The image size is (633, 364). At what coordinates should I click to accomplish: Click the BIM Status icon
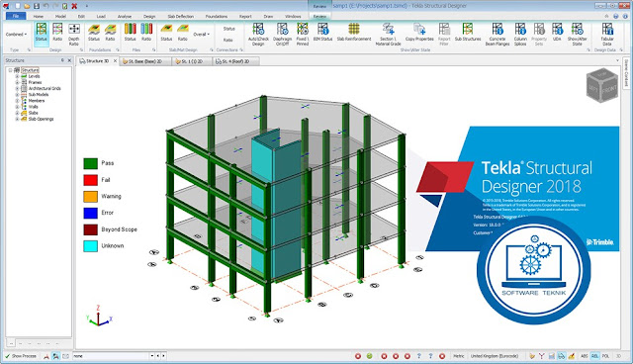pos(323,32)
